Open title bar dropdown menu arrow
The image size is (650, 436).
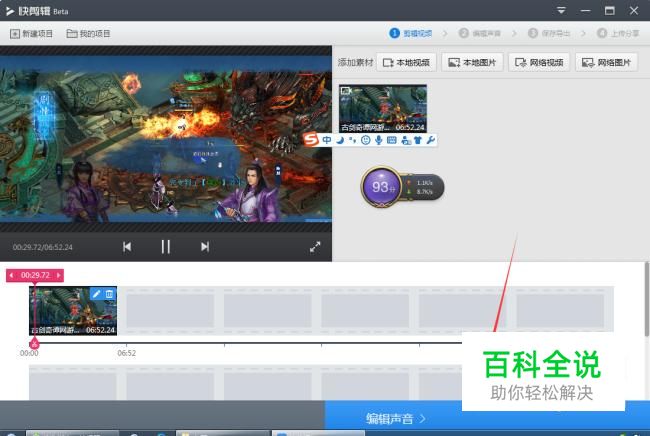561,11
